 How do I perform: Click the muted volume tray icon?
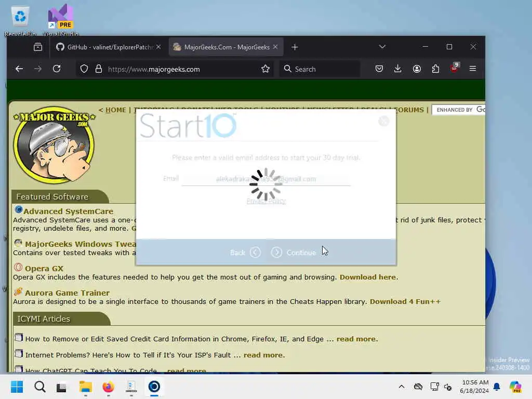448,387
